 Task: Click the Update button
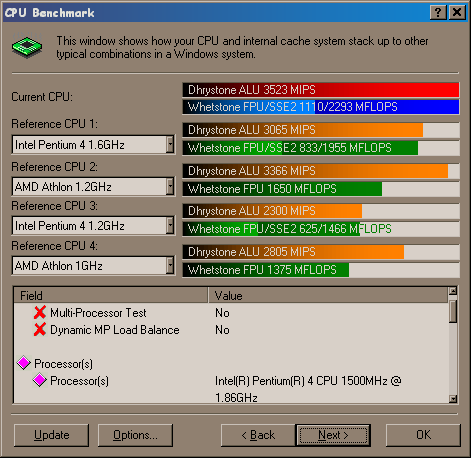pyautogui.click(x=51, y=435)
